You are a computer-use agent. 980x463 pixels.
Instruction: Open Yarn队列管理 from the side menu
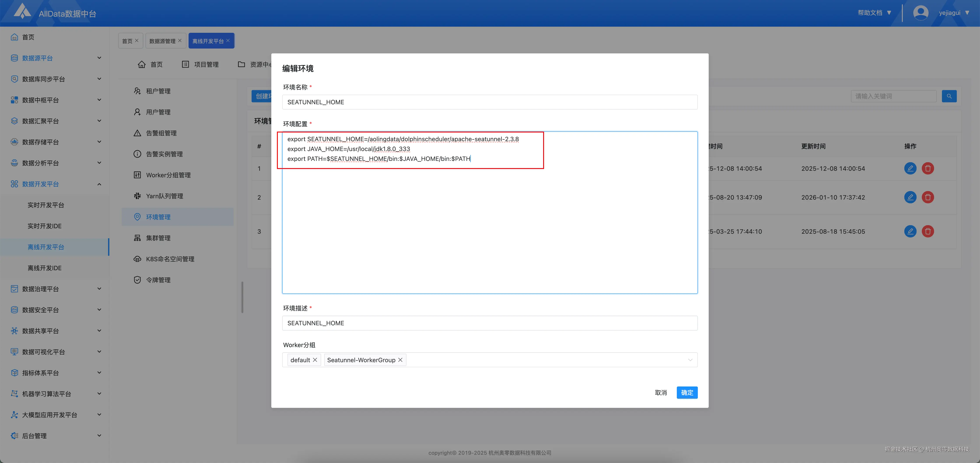point(164,196)
